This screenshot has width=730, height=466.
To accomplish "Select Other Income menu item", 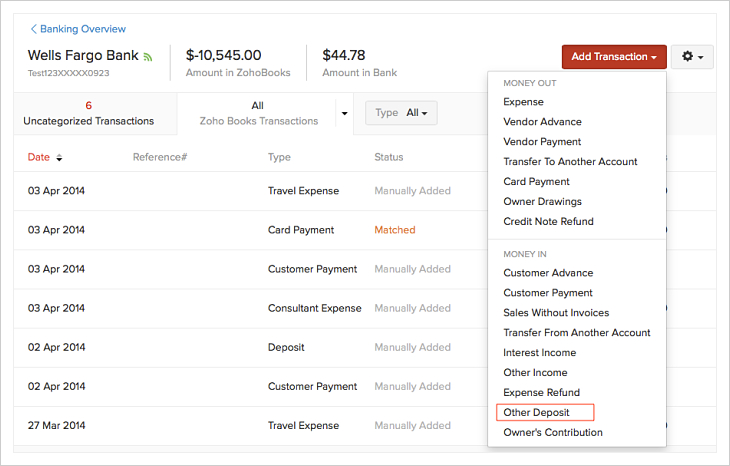I will point(535,372).
